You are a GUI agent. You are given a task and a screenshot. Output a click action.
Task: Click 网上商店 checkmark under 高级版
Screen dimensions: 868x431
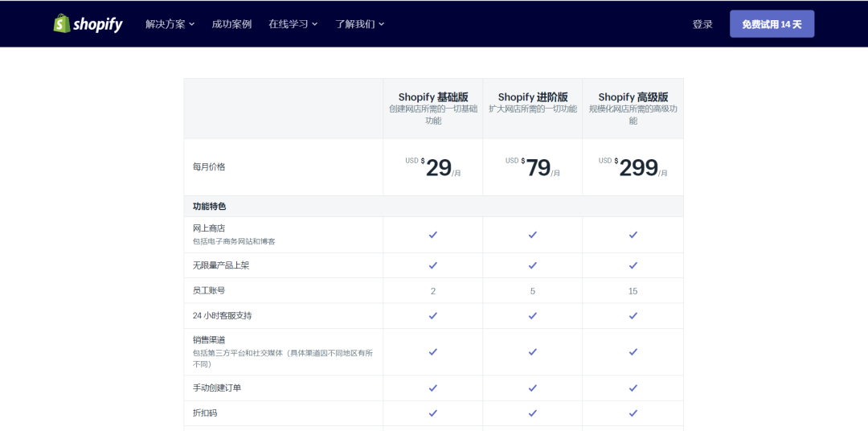click(x=633, y=235)
